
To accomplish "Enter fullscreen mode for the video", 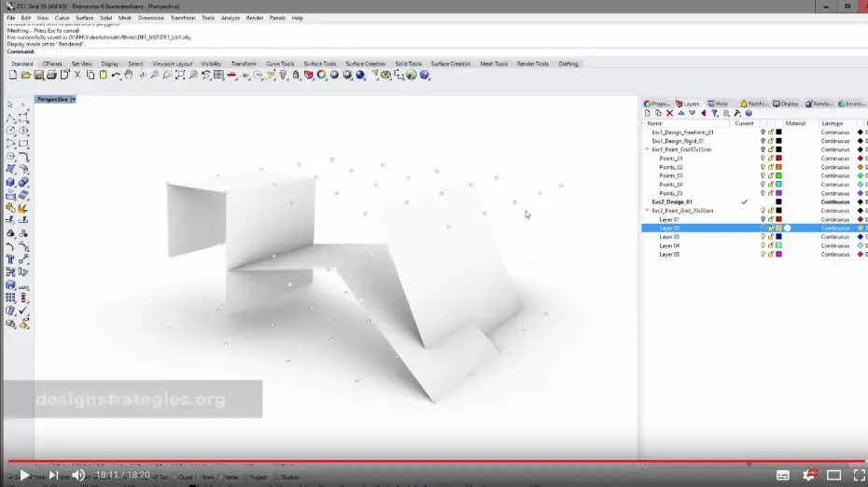I will 860,475.
